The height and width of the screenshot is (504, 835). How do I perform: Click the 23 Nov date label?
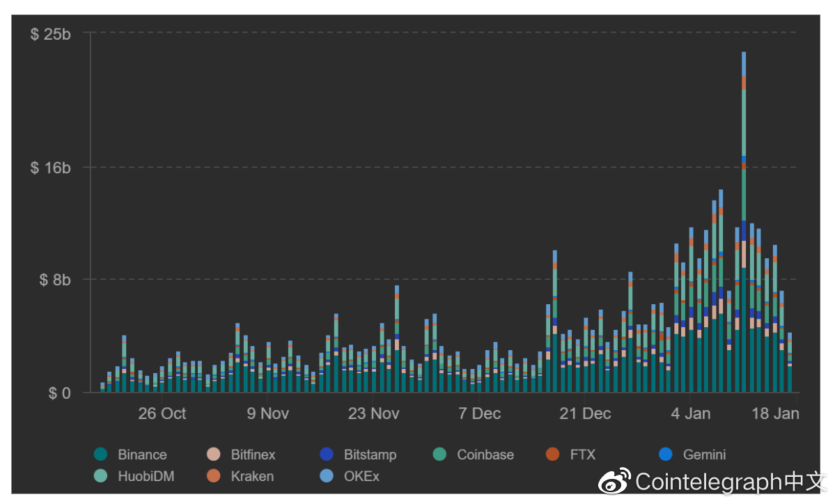click(x=373, y=414)
